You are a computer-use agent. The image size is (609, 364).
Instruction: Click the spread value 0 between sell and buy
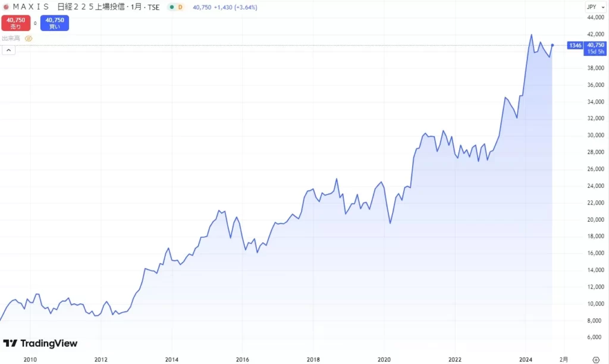pyautogui.click(x=35, y=23)
